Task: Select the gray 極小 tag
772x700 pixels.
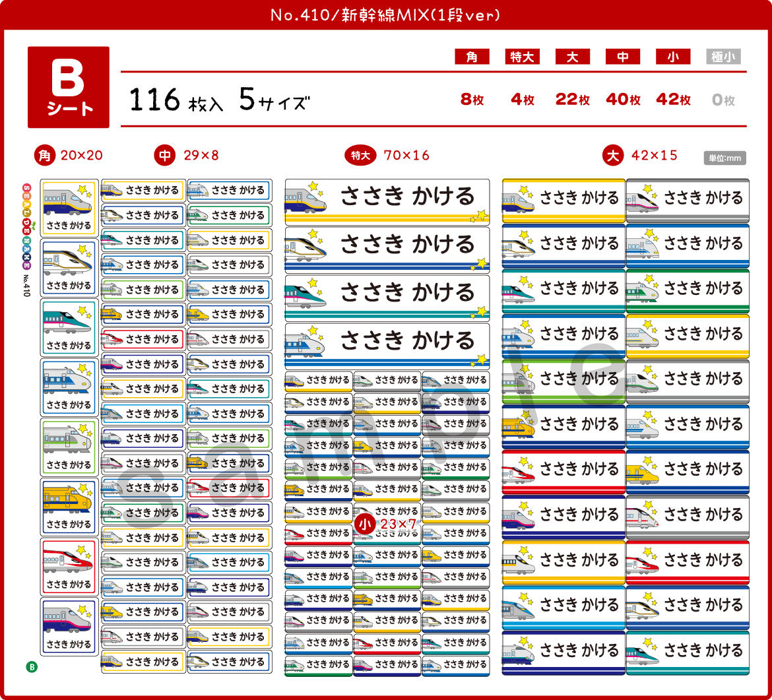Action: click(723, 57)
